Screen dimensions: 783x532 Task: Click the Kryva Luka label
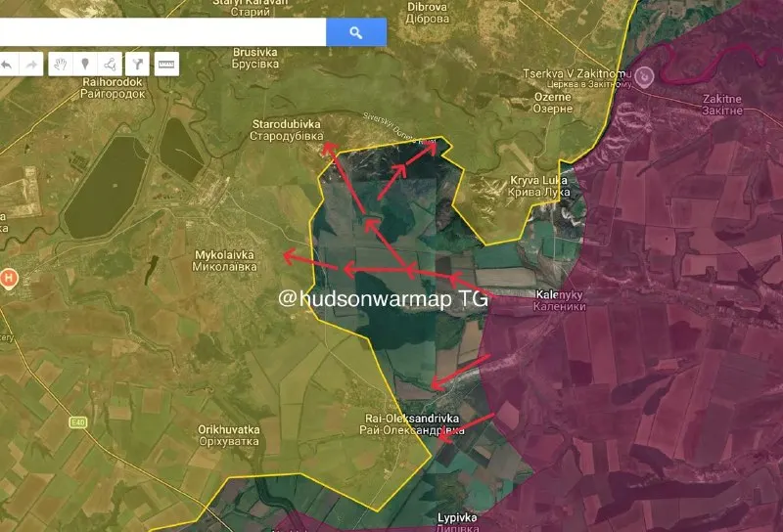(539, 186)
